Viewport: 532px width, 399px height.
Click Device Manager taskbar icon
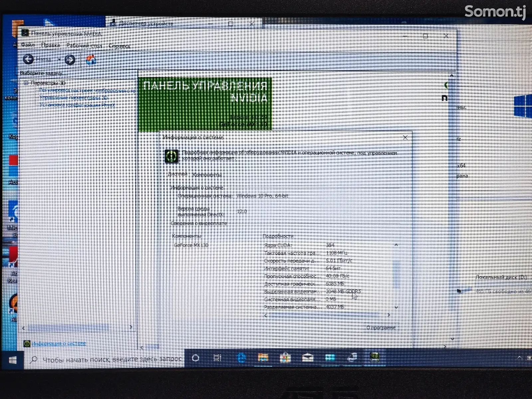click(352, 357)
